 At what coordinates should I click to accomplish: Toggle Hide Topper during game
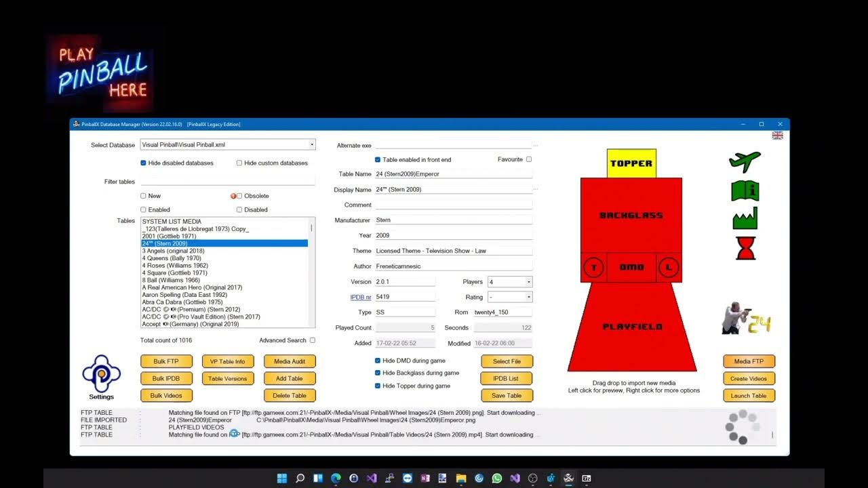coord(378,386)
